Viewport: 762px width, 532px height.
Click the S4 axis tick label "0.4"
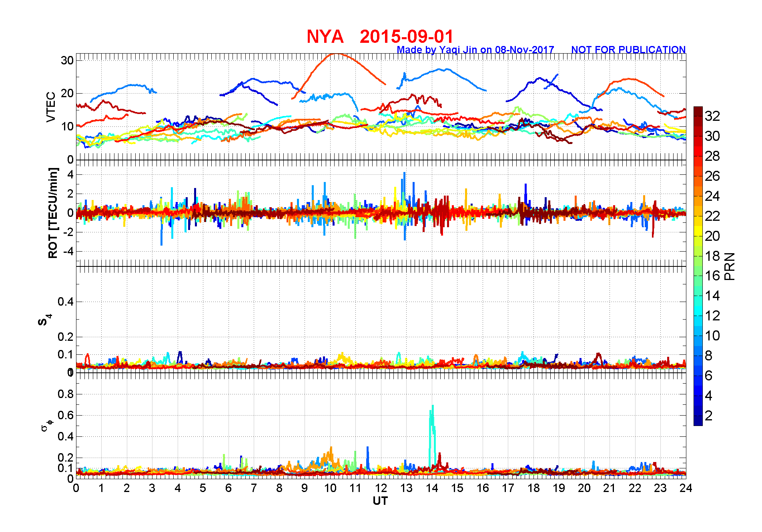click(x=66, y=302)
